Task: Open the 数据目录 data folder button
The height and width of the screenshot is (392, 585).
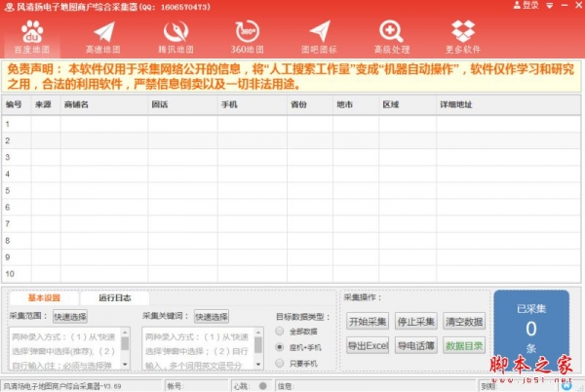Action: coord(464,345)
